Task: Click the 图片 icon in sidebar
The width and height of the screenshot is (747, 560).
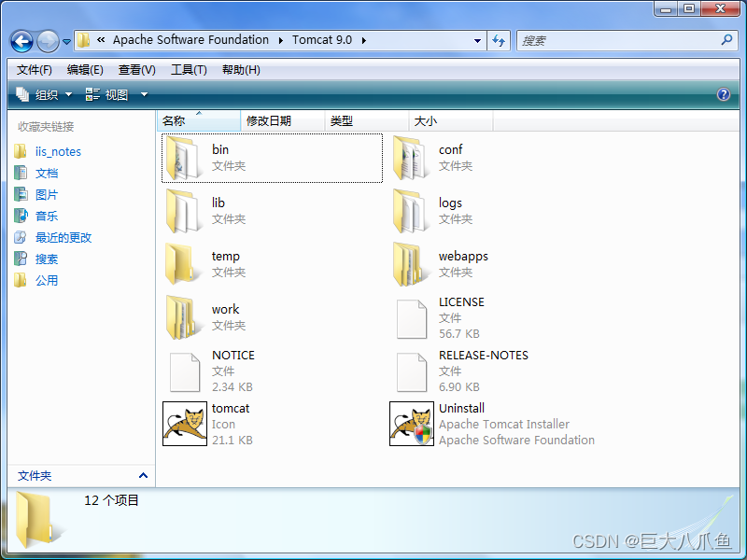Action: (20, 194)
